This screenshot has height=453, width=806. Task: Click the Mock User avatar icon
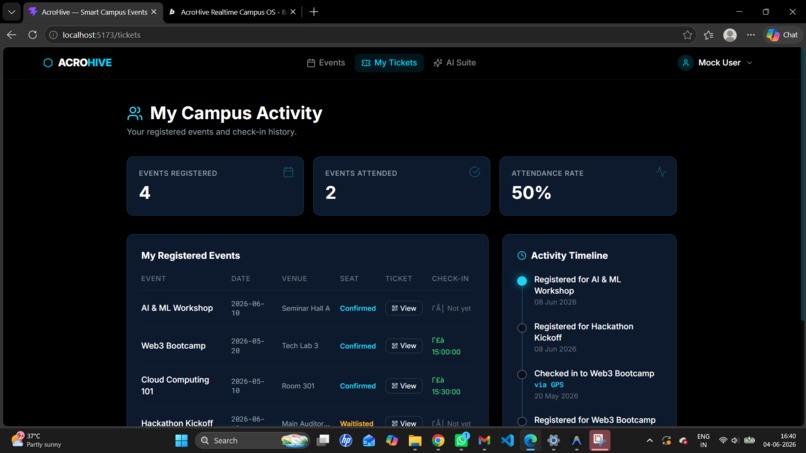[685, 63]
